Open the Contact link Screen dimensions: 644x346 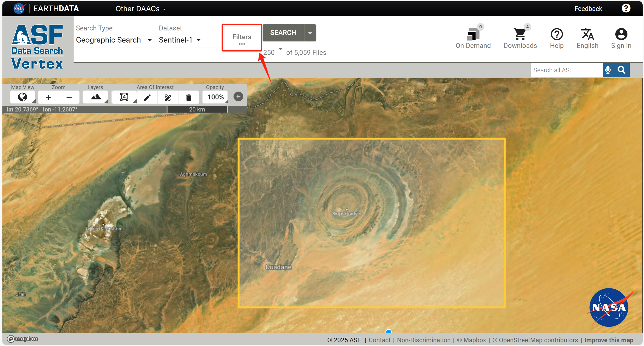point(380,340)
